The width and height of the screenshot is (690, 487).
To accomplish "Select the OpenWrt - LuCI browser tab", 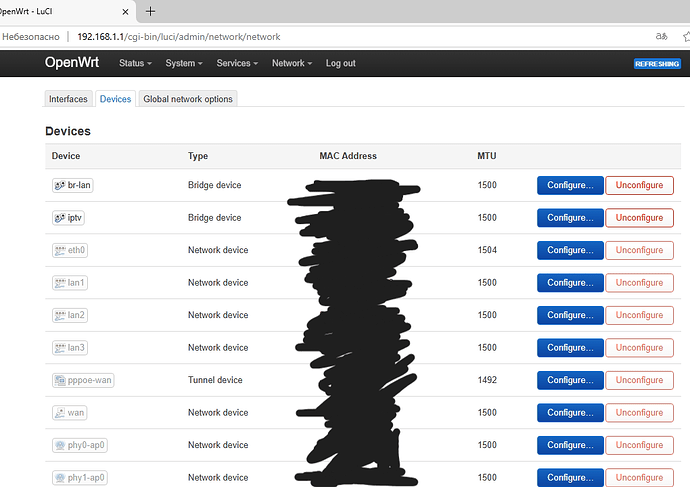I will pos(66,11).
